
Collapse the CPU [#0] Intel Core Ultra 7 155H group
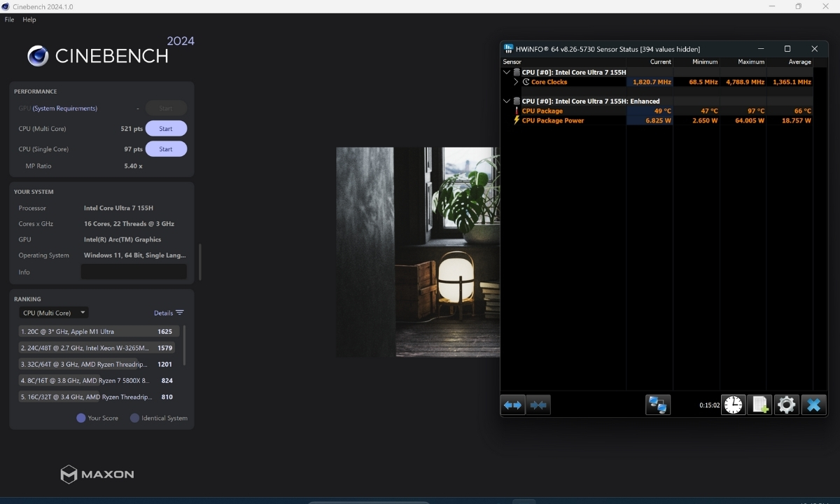coord(507,72)
